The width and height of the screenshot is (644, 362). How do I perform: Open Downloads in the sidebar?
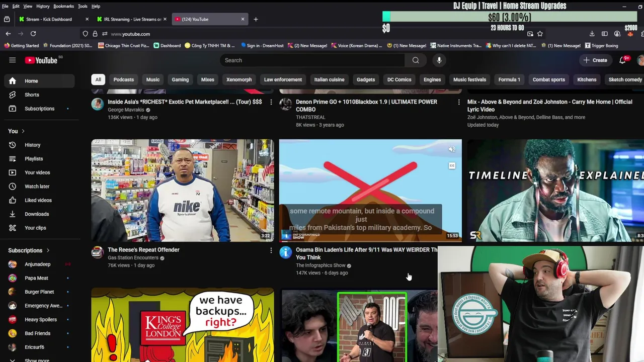click(40, 214)
